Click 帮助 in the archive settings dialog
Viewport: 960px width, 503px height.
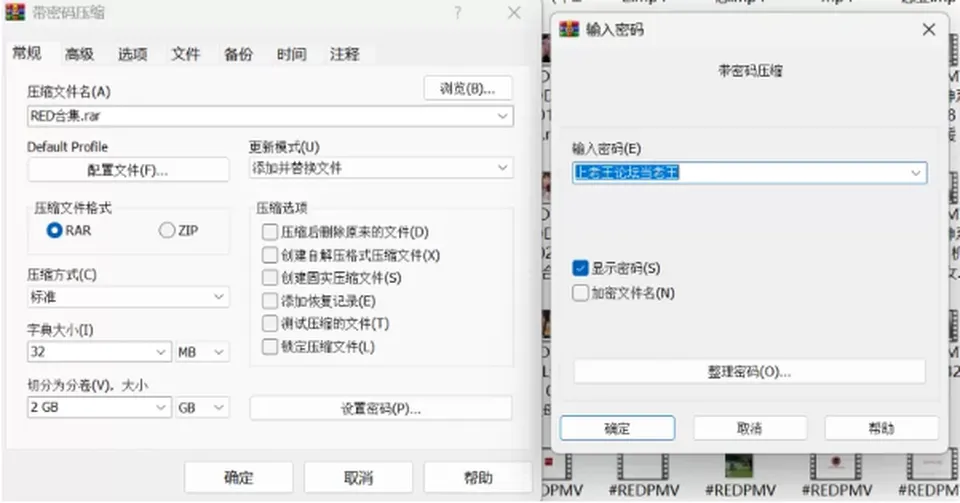click(x=478, y=477)
